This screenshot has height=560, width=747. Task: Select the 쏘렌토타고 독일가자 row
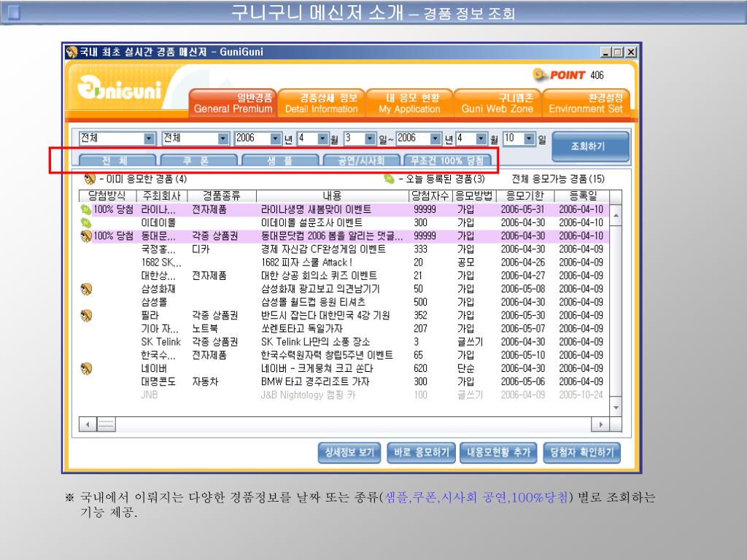click(x=344, y=329)
